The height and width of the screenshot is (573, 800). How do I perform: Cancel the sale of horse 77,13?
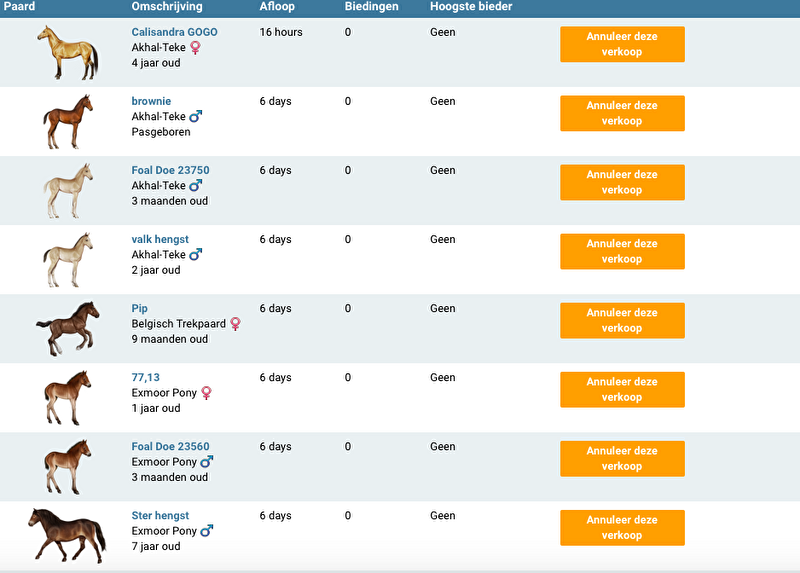click(622, 389)
